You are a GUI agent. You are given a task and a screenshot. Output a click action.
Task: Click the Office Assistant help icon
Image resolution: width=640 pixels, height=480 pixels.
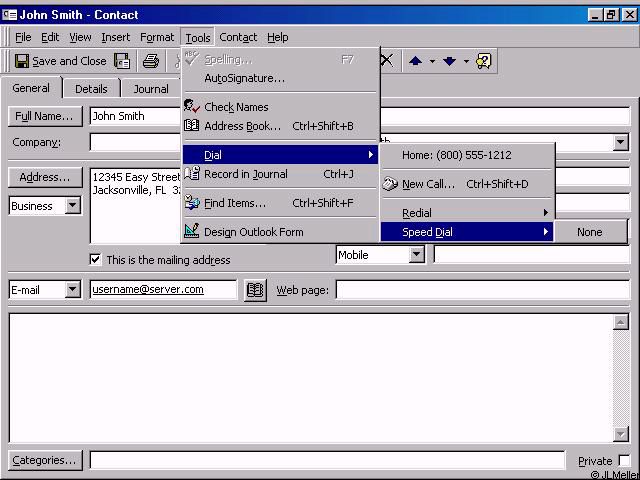[484, 61]
